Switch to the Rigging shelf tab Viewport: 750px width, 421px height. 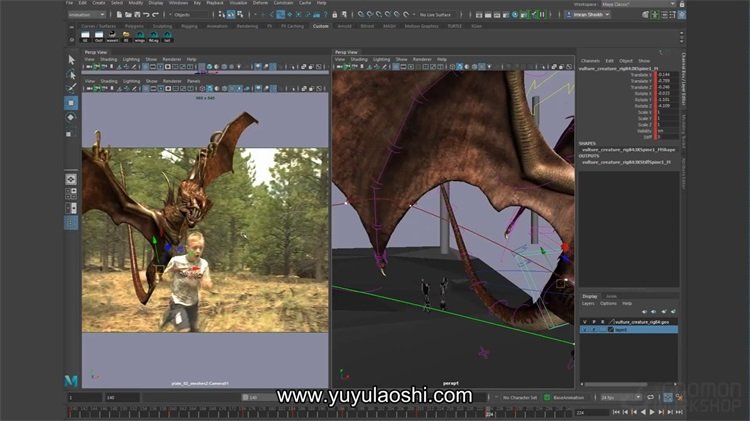(x=189, y=26)
